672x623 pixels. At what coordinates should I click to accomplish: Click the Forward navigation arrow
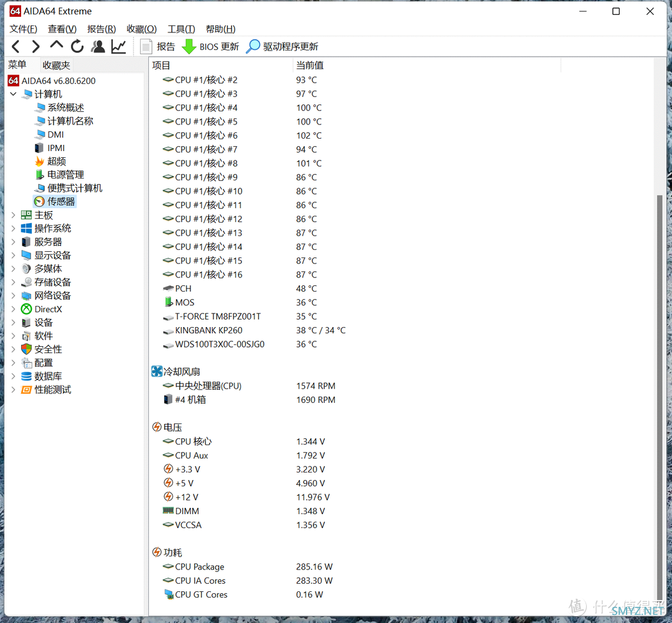[x=36, y=46]
